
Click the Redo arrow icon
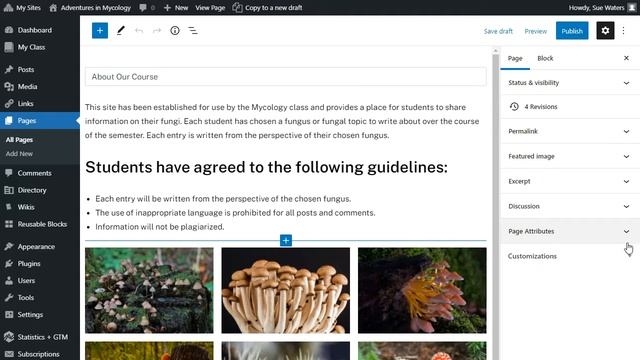pyautogui.click(x=157, y=31)
